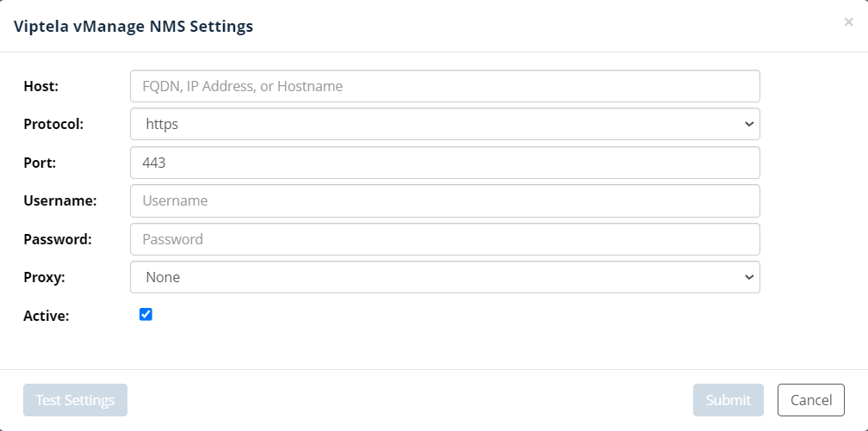Click the Host input field
868x431 pixels.
(444, 86)
